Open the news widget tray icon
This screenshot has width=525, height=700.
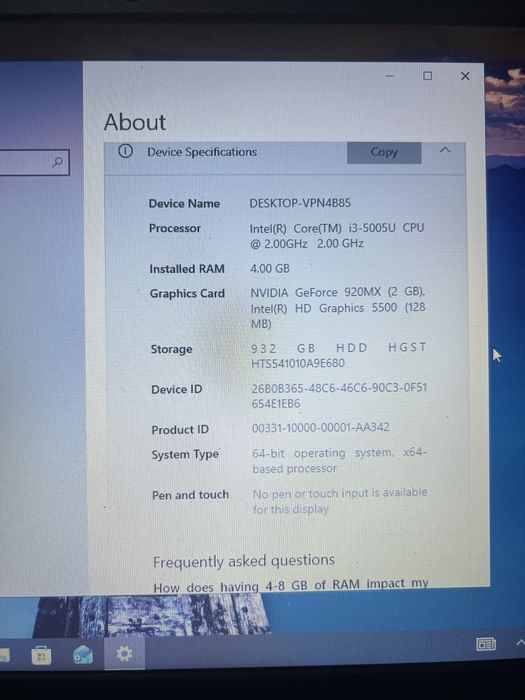[x=486, y=644]
